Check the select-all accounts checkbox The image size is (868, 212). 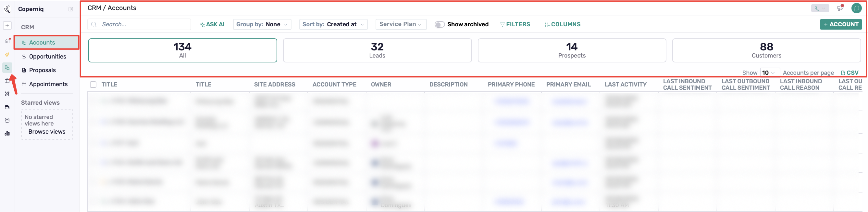click(93, 85)
